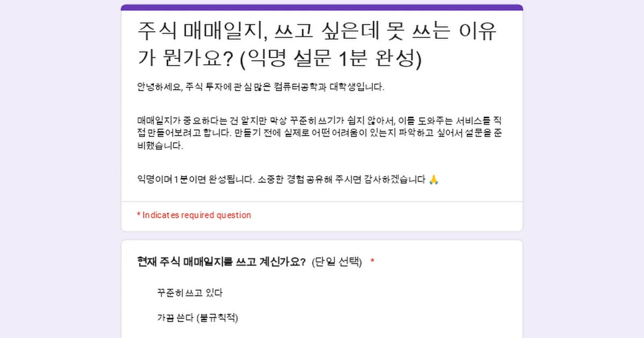Click the word '컴퓨터공학과' in the intro
Screen dimensions: 644x338
tap(301, 87)
